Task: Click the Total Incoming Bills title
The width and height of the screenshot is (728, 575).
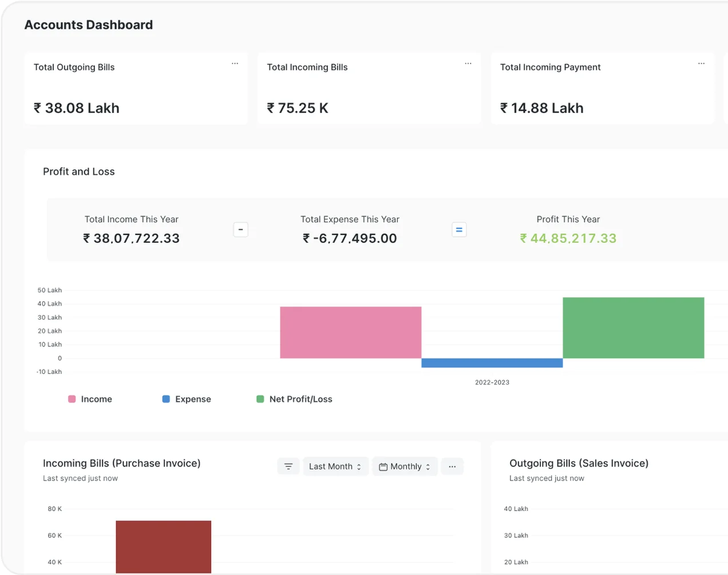Action: pos(307,67)
